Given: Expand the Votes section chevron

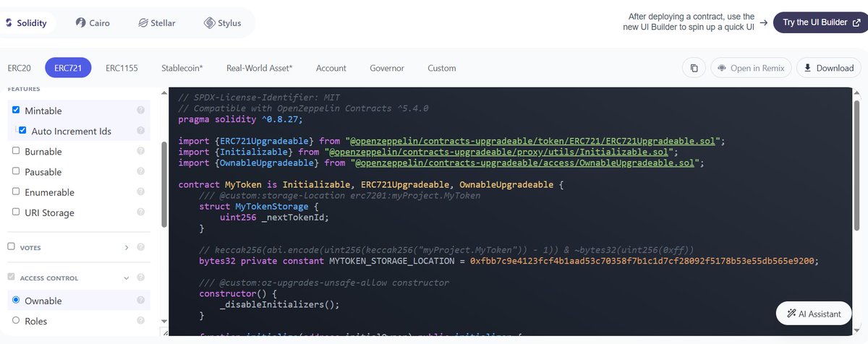Looking at the screenshot, I should [126, 247].
